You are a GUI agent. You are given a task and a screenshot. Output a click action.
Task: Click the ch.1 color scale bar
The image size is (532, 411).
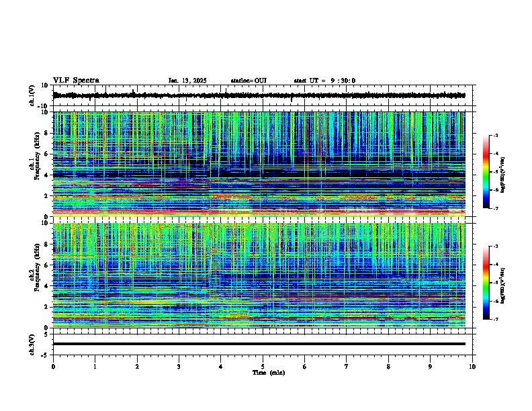pyautogui.click(x=486, y=172)
